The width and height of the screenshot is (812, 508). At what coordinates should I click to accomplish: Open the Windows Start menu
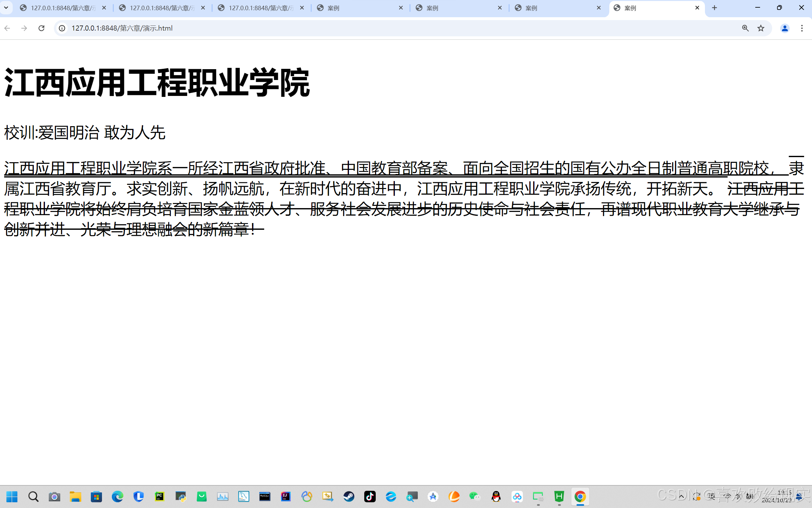coord(12,496)
